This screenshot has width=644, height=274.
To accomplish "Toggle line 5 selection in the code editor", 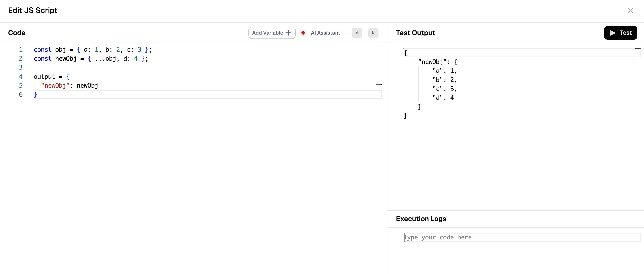I will 21,86.
